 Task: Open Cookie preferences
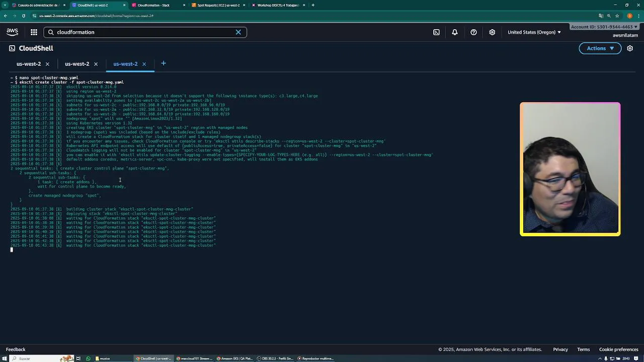point(619,349)
